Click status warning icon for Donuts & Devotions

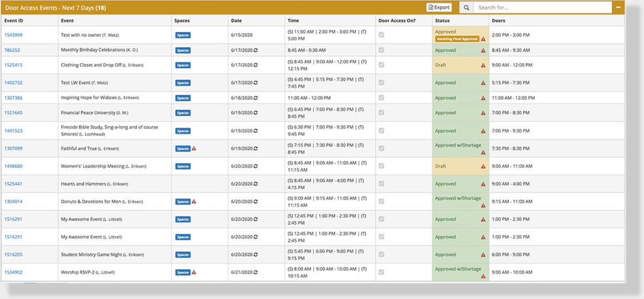coord(484,205)
